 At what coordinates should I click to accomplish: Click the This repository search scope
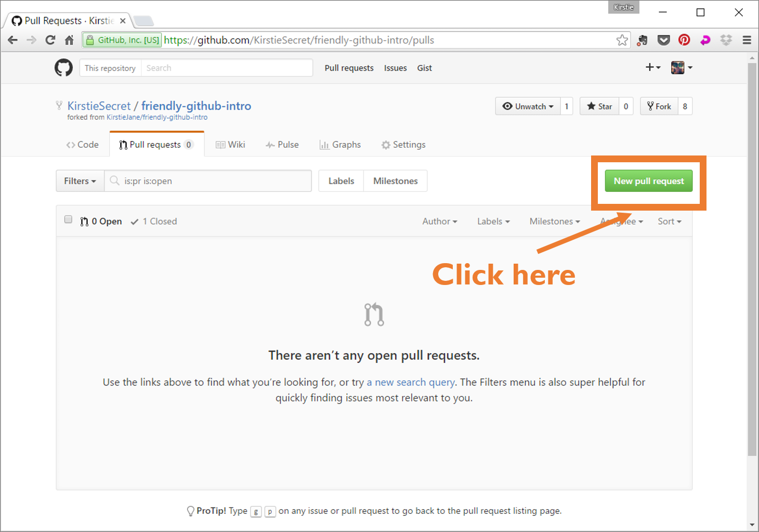[110, 68]
